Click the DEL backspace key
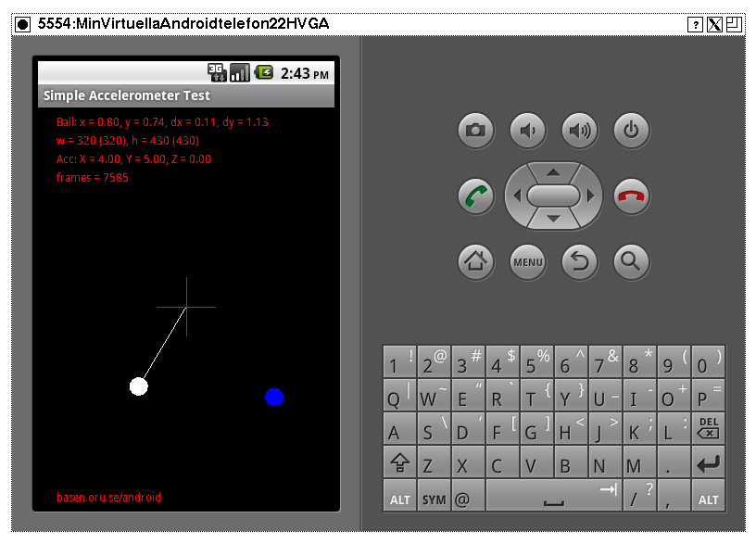Image resolution: width=756 pixels, height=544 pixels. (x=708, y=428)
